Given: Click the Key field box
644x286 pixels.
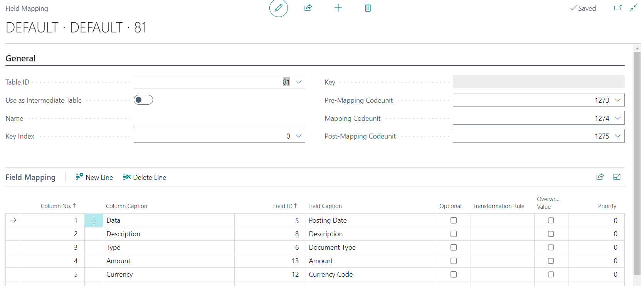Looking at the screenshot, I should tap(538, 82).
